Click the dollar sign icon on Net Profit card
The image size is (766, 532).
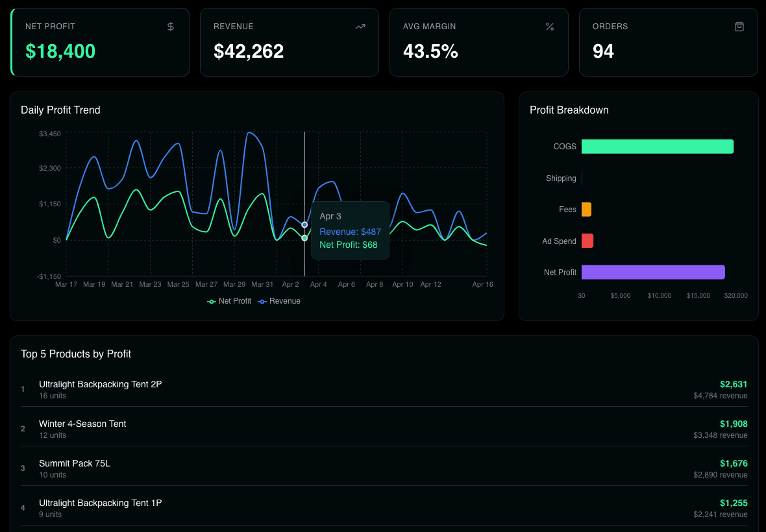pyautogui.click(x=171, y=27)
